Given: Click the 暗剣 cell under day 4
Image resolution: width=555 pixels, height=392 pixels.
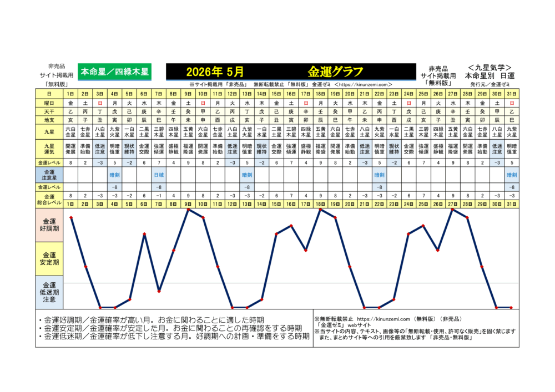Looking at the screenshot, I should 115,175.
